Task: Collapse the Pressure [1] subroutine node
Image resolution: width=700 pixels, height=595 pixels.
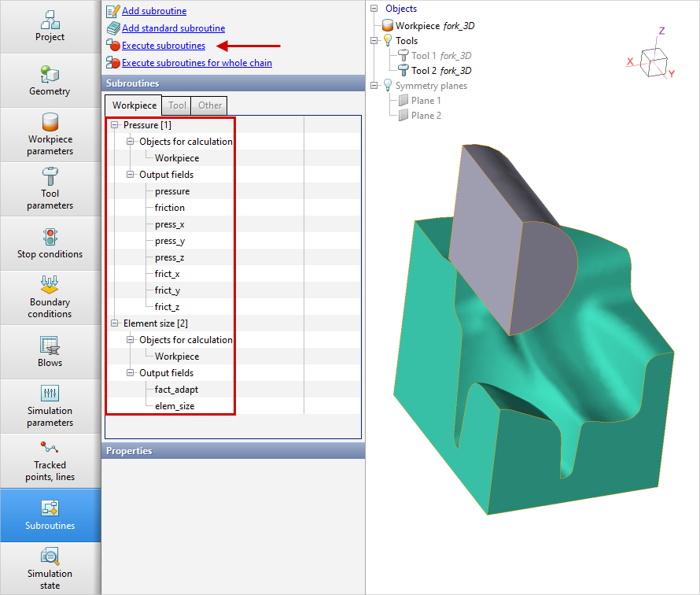Action: pos(115,125)
